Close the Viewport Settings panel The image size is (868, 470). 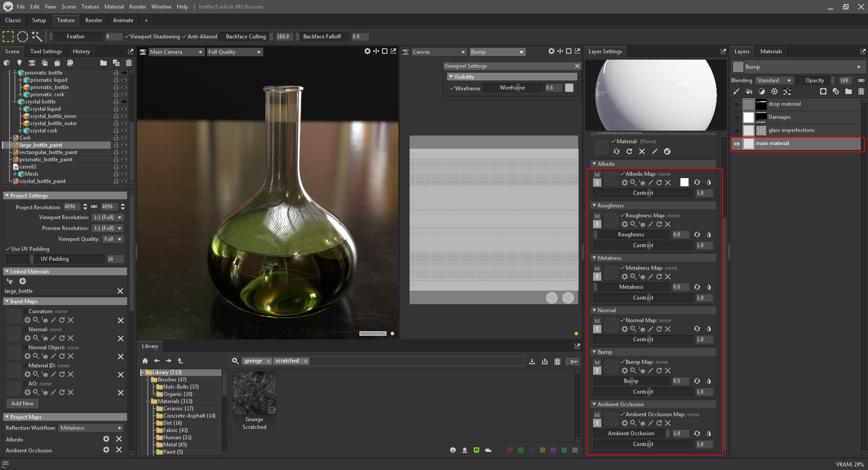(577, 66)
